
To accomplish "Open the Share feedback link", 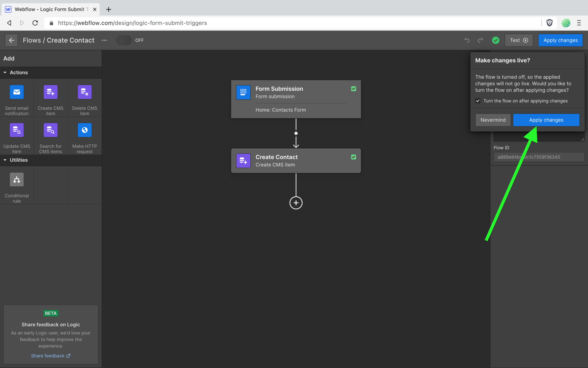I will 51,356.
